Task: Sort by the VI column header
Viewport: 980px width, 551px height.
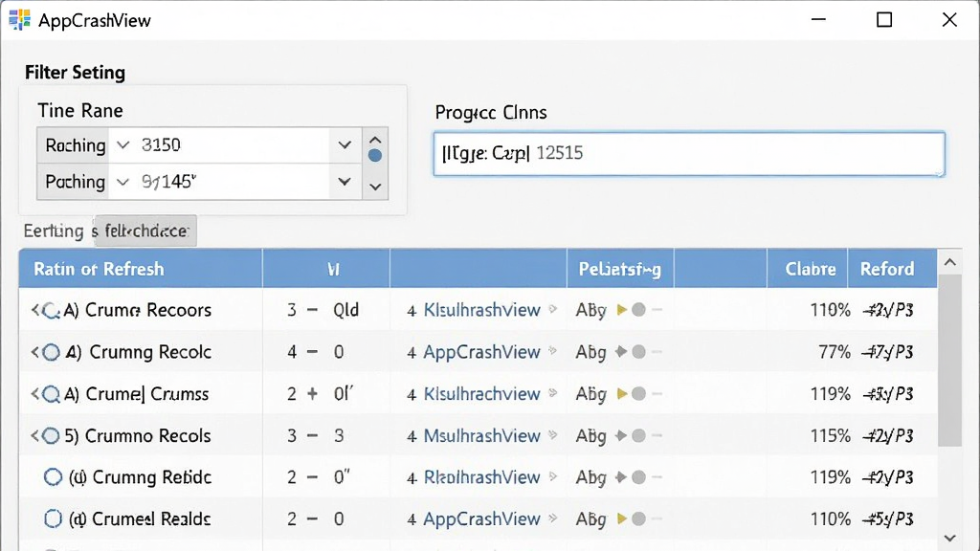Action: tap(326, 269)
